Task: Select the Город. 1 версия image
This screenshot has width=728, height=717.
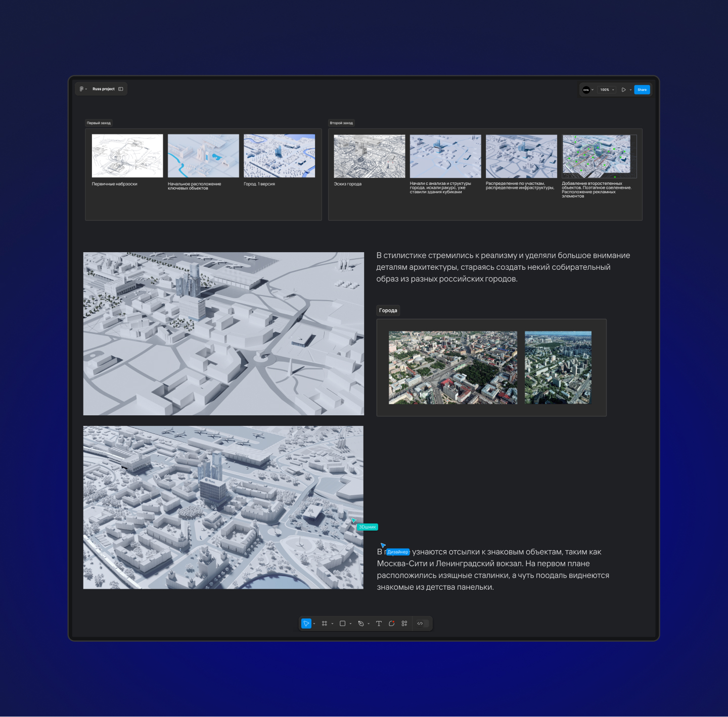Action: 279,156
